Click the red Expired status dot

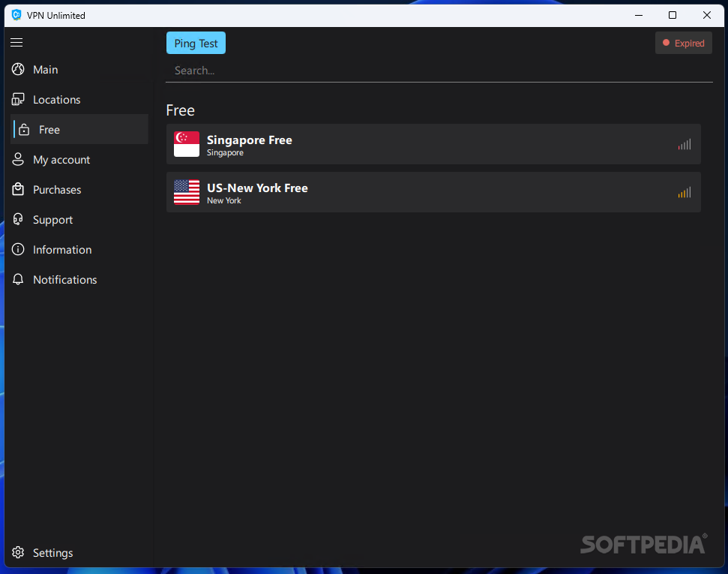point(666,43)
